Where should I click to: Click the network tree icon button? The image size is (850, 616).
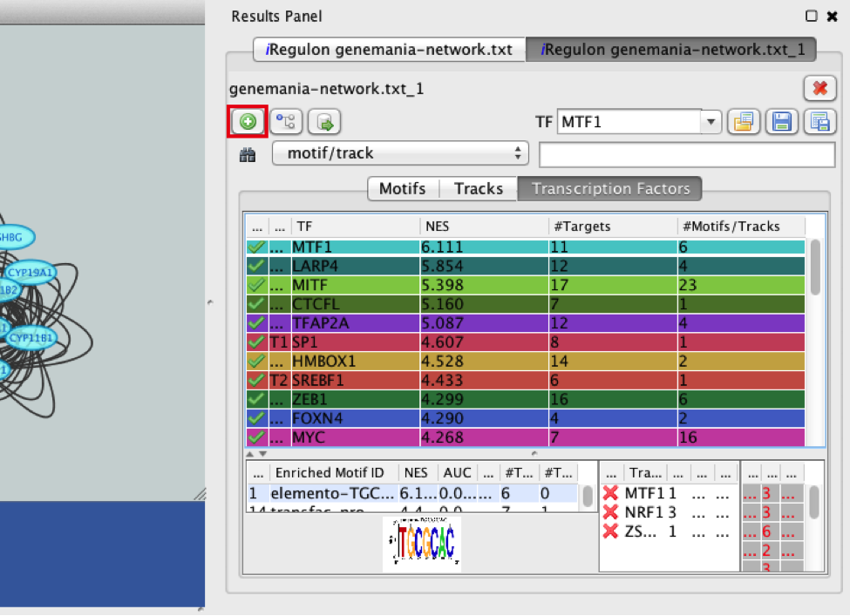coord(286,122)
